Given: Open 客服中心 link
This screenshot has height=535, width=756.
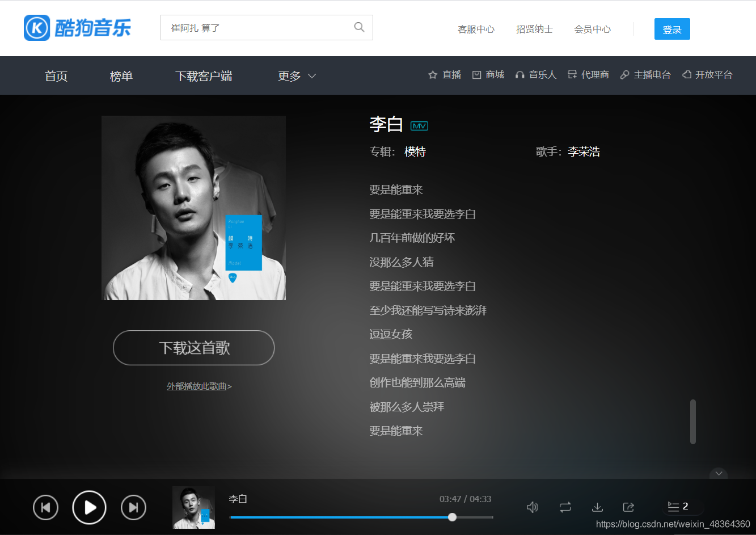Looking at the screenshot, I should (x=476, y=29).
